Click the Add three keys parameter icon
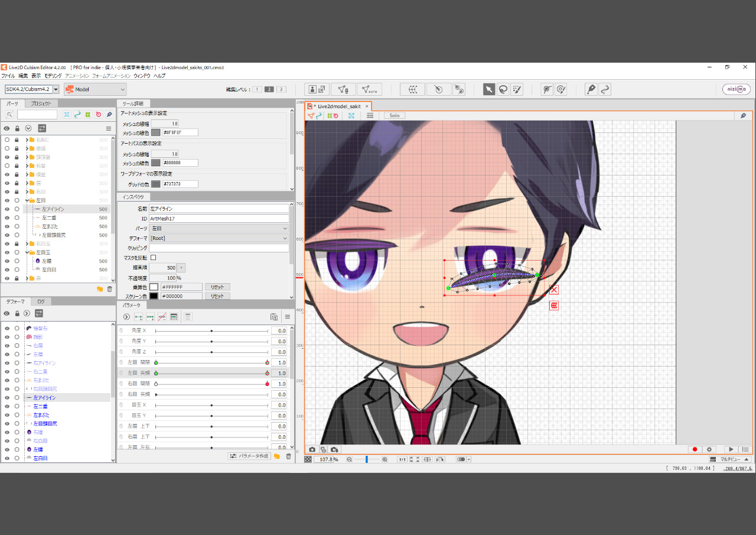756x535 pixels. point(150,317)
